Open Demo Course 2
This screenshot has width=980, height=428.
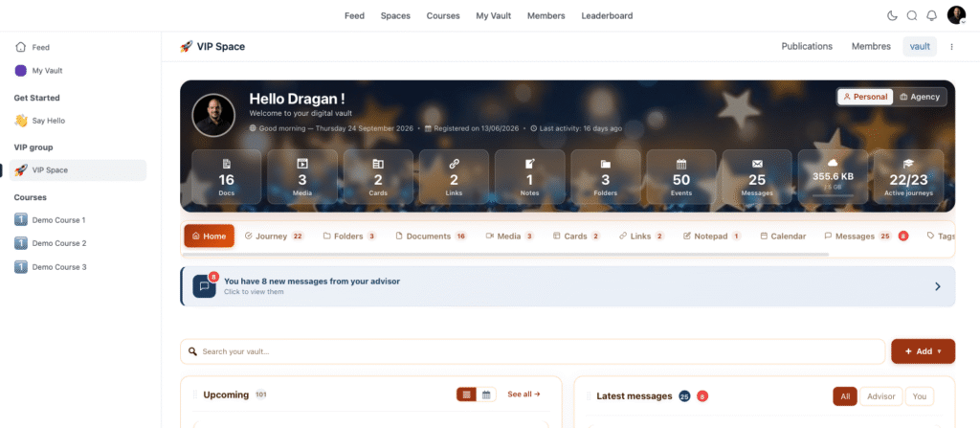pyautogui.click(x=78, y=243)
